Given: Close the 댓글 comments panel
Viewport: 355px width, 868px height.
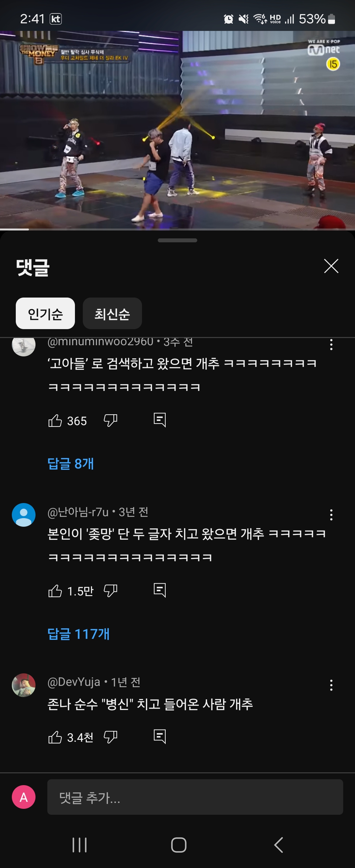Looking at the screenshot, I should coord(331,266).
